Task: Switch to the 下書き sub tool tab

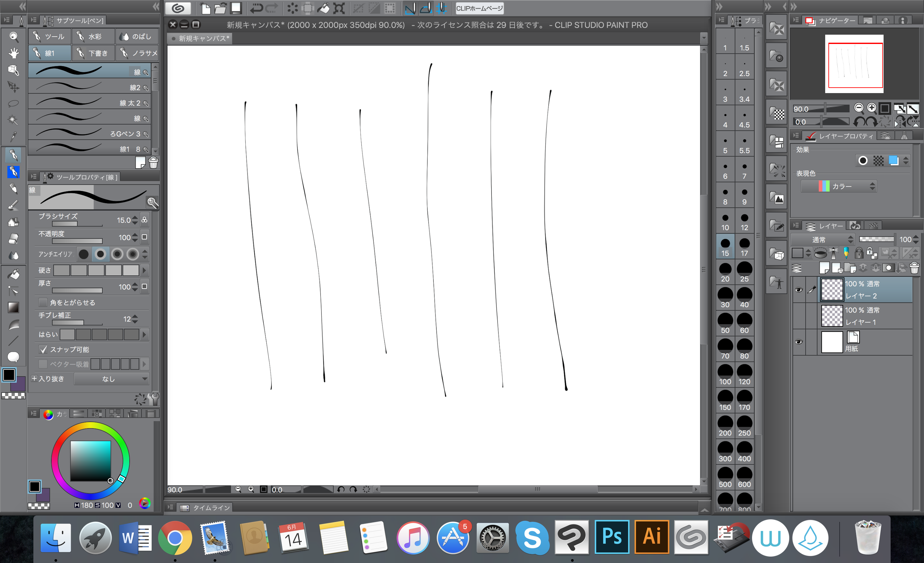Action: [x=93, y=53]
